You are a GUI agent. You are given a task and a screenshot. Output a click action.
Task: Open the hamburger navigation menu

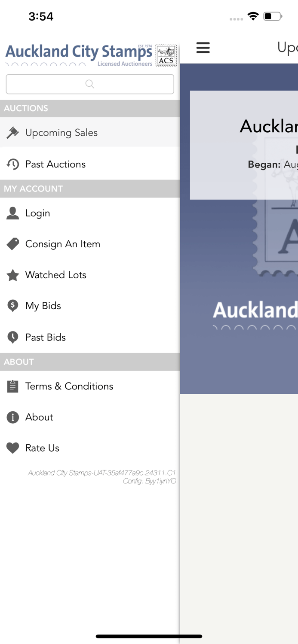203,48
